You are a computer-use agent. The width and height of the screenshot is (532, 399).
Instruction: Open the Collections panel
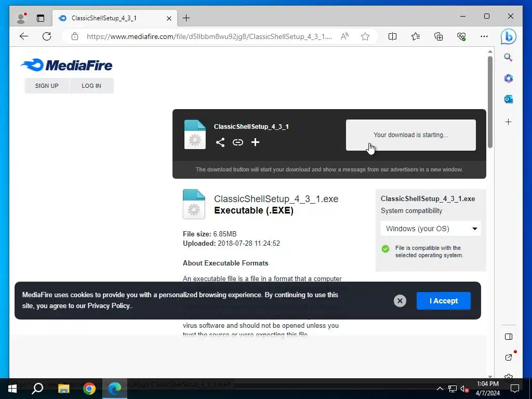pos(438,36)
